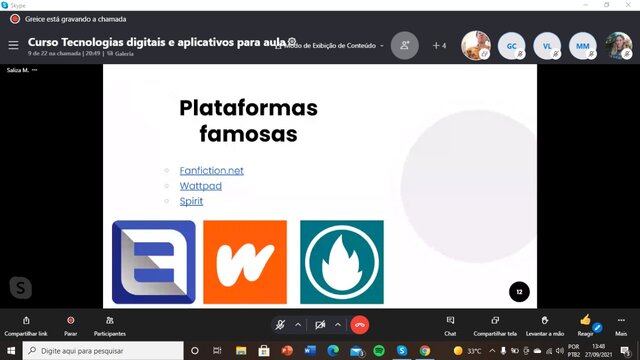The image size is (640, 360).
Task: Open the Skype hamburger menu
Action: pyautogui.click(x=13, y=45)
